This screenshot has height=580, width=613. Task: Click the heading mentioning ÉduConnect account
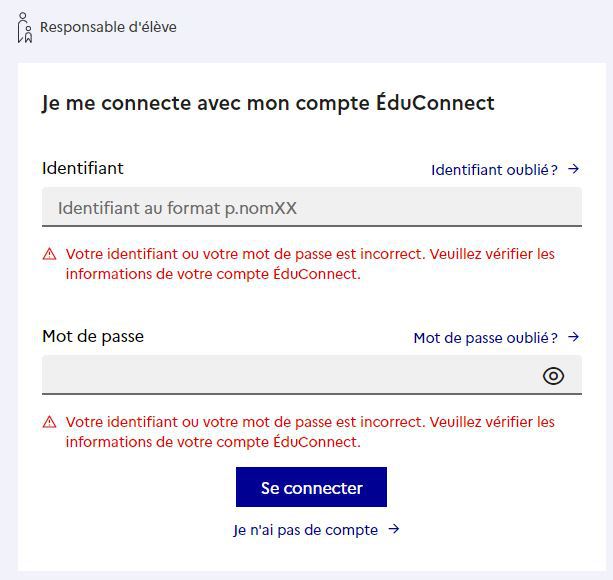268,103
